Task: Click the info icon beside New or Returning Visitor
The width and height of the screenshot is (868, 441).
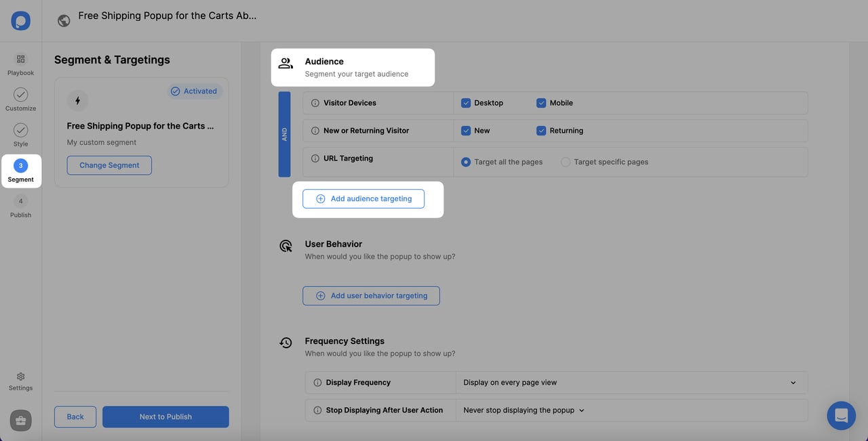Action: pyautogui.click(x=315, y=131)
